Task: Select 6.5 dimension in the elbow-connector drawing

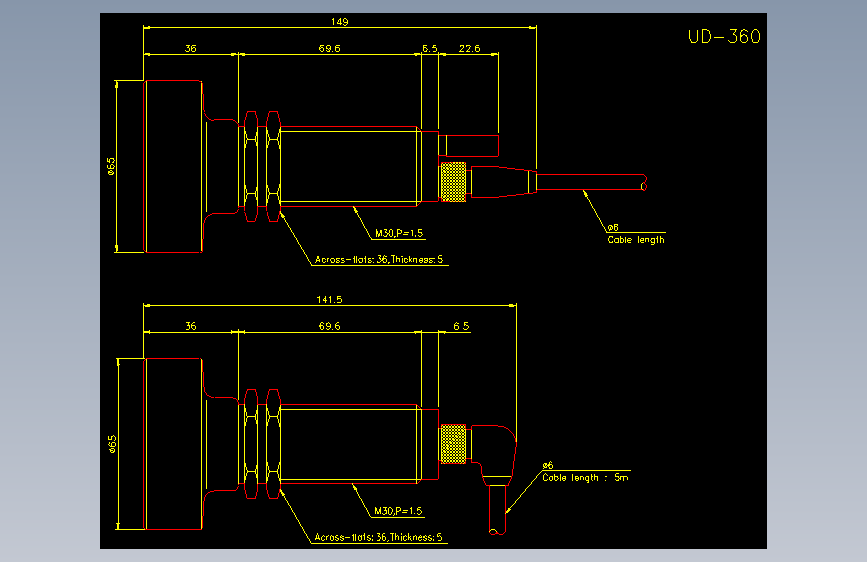Action: click(461, 326)
